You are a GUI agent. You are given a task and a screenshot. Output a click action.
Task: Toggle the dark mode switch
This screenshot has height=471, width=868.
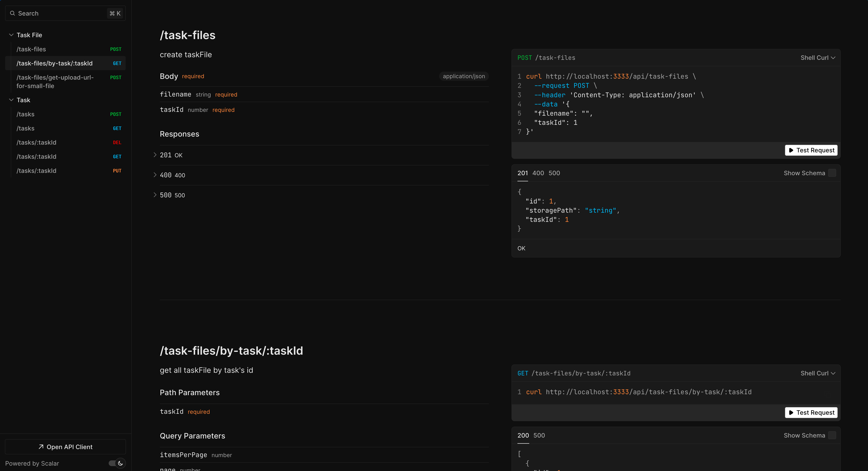117,463
